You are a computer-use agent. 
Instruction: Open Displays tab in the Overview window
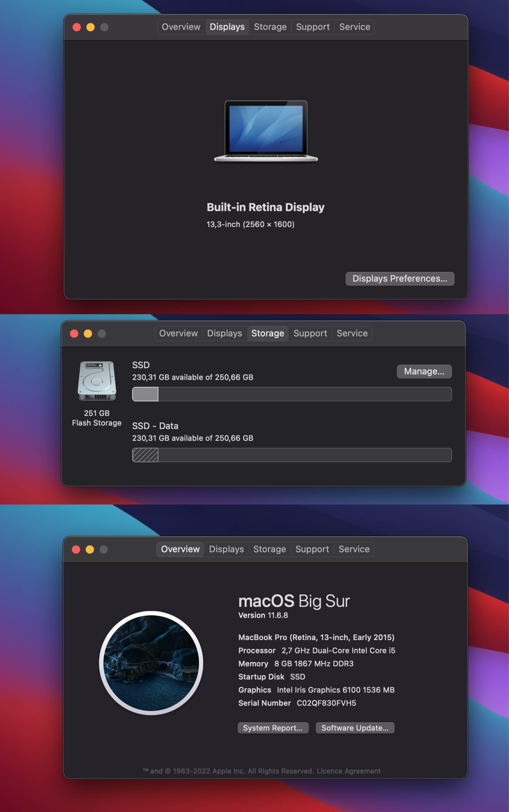pos(226,549)
